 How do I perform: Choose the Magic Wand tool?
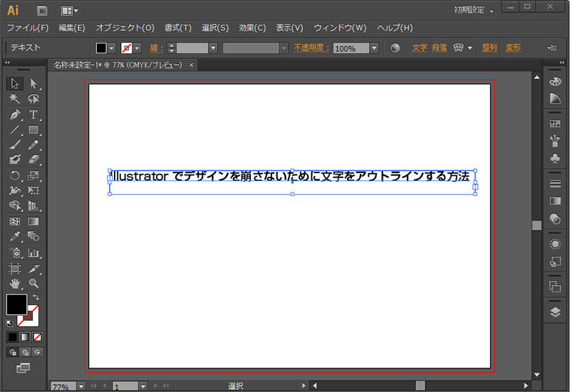pyautogui.click(x=15, y=99)
